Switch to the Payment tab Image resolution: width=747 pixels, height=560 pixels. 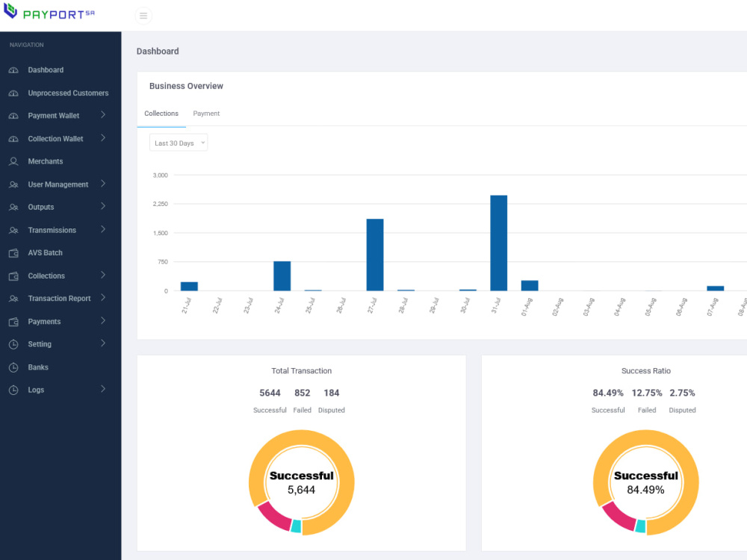tap(206, 113)
